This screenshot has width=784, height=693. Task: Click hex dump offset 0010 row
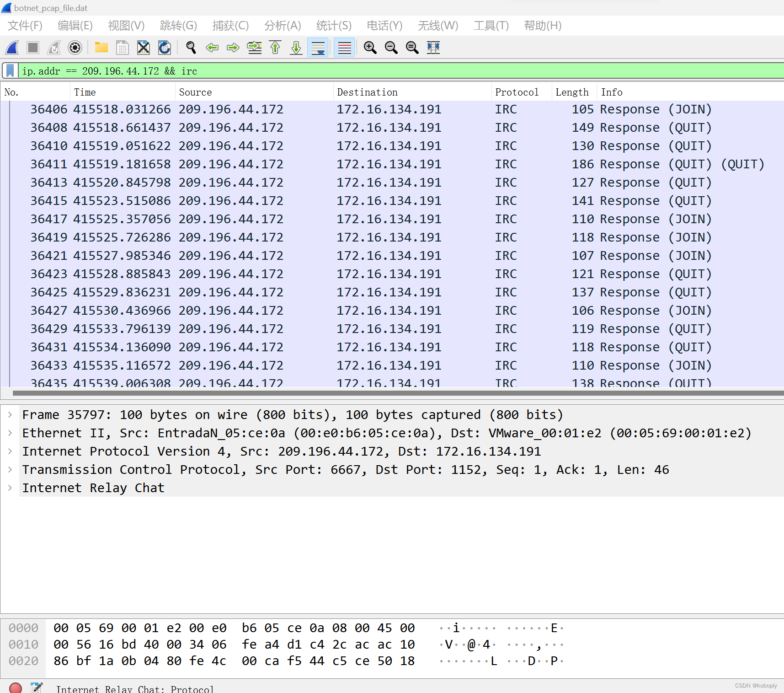click(x=286, y=645)
